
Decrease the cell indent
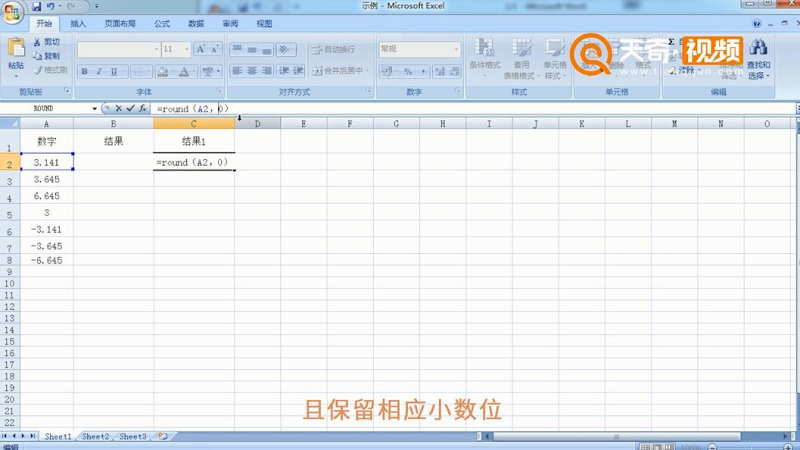(284, 71)
